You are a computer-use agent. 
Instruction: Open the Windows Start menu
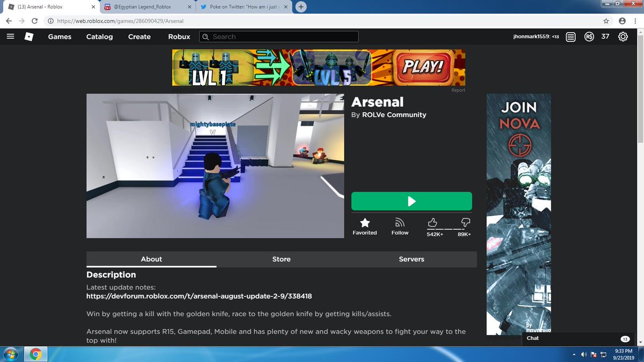click(x=10, y=354)
